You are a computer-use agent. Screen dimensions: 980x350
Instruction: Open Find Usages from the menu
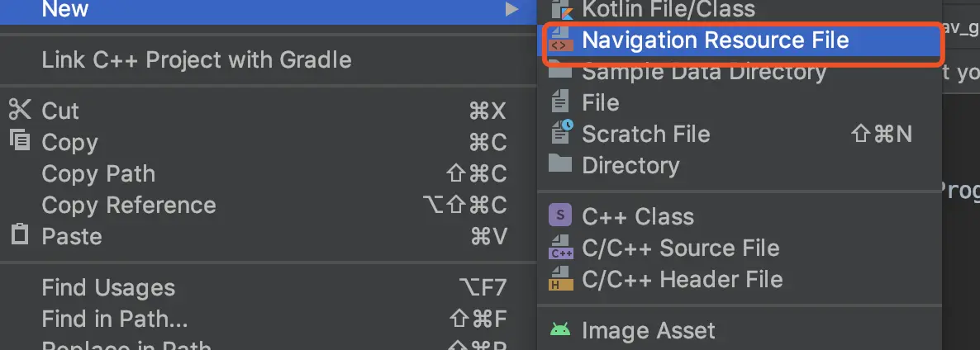pyautogui.click(x=108, y=287)
